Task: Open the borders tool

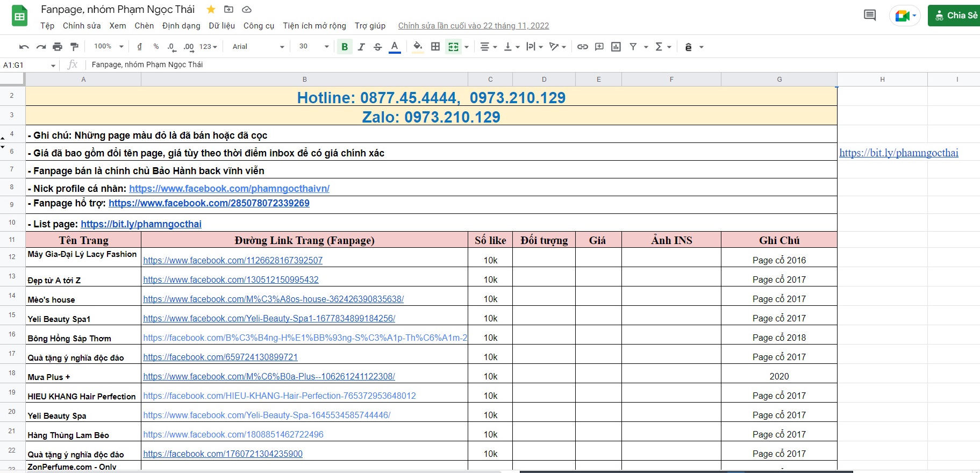Action: pyautogui.click(x=435, y=47)
